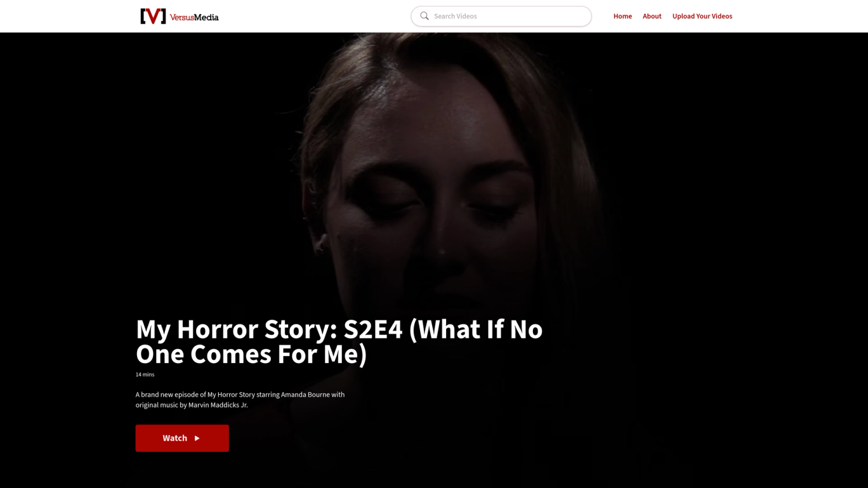Click the magnifying glass search icon
This screenshot has height=488, width=868.
[x=424, y=16]
